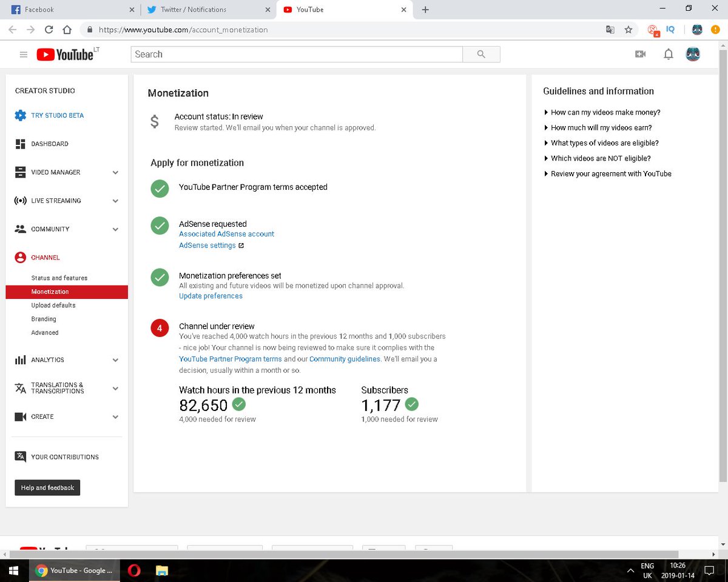
Task: Open Upload defaults in the sidebar
Action: click(53, 306)
